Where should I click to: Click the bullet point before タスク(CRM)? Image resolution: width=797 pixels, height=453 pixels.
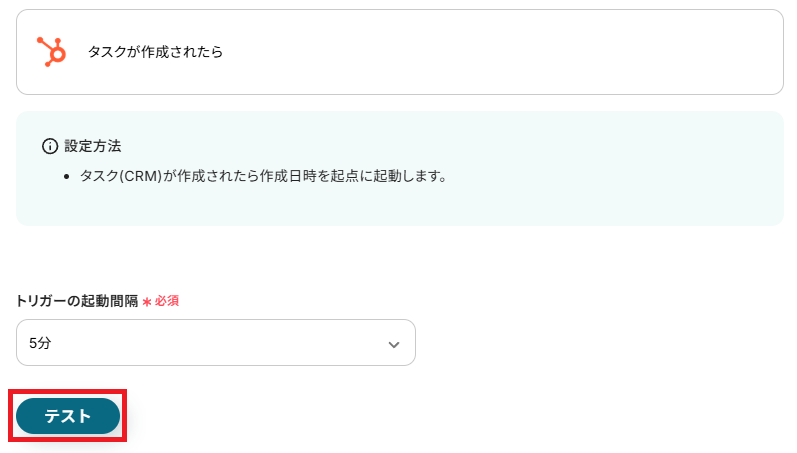pos(68,177)
